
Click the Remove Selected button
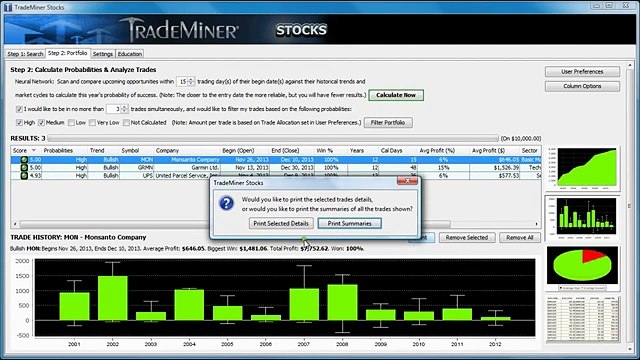(x=467, y=238)
